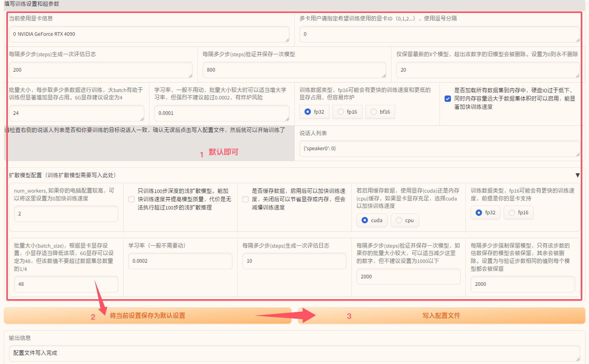Click the 当前使用显卡信息 label

point(31,18)
